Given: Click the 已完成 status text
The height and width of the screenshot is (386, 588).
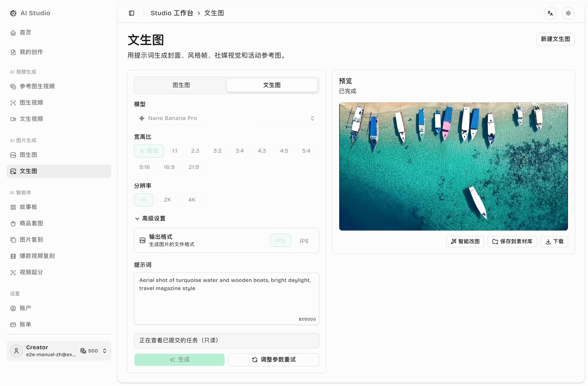Looking at the screenshot, I should click(347, 91).
